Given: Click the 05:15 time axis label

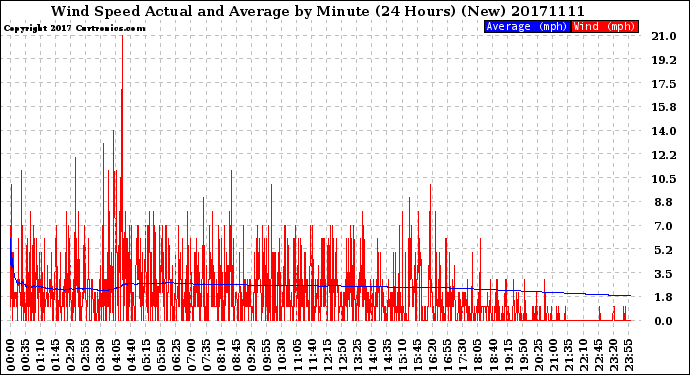Looking at the screenshot, I should coord(146,355).
